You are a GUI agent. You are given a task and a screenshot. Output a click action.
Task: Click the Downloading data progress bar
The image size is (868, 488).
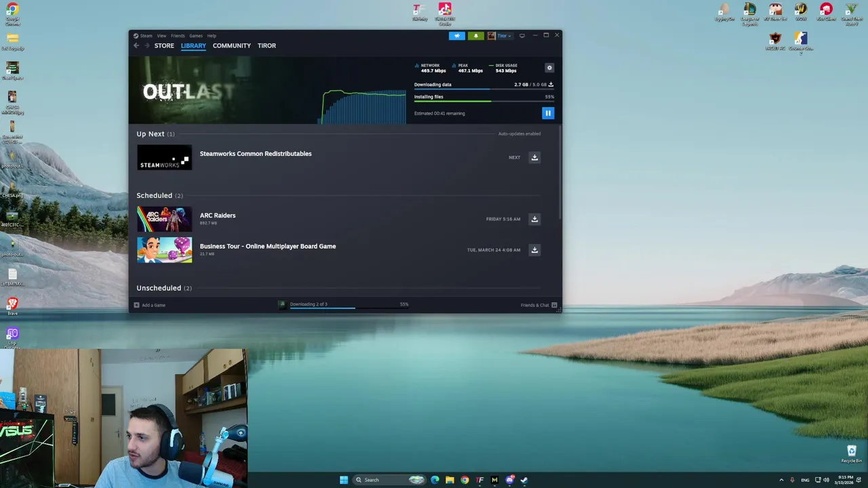coord(484,89)
